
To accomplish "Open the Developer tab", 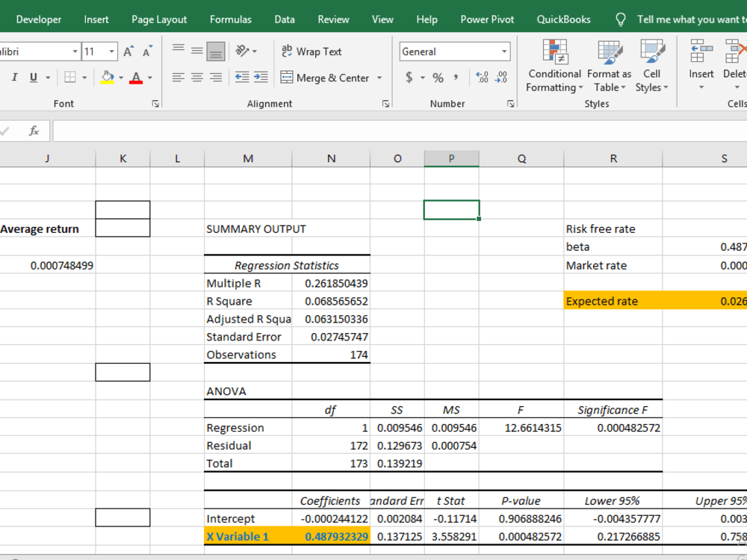I will pos(39,19).
